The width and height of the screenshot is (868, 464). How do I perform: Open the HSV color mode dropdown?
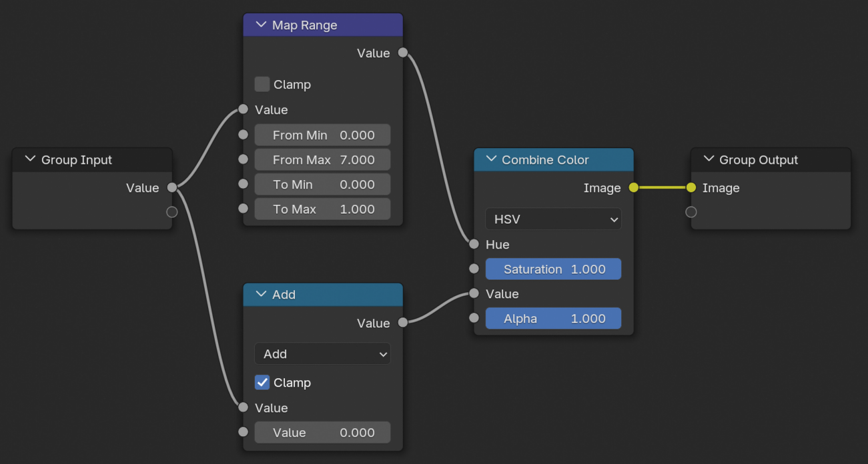(553, 219)
